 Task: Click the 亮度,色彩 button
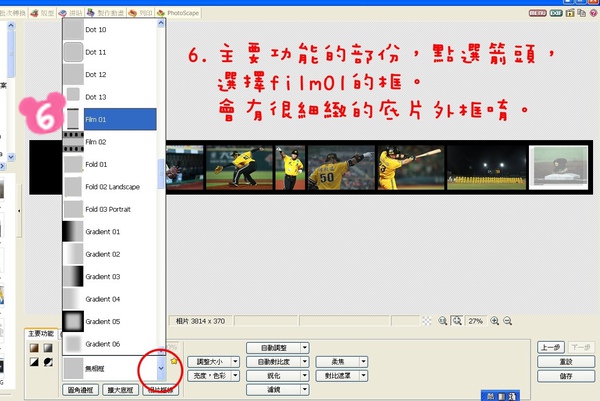(x=210, y=376)
